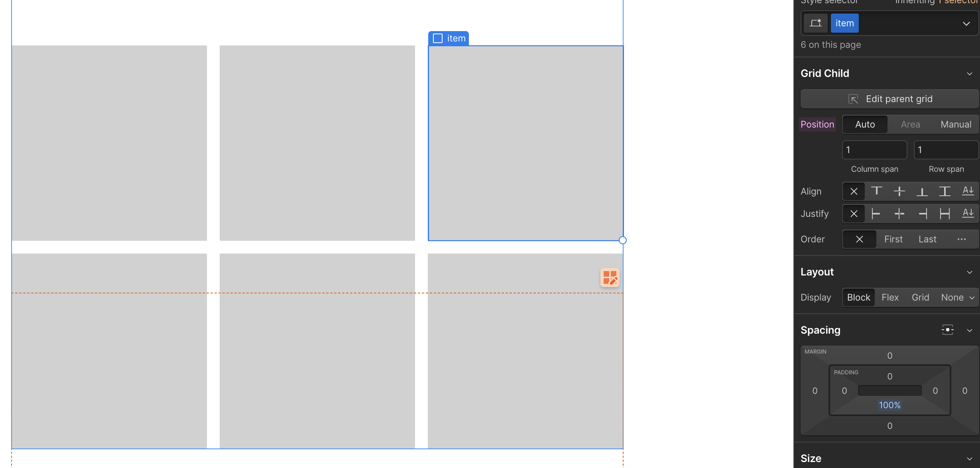Collapse the Grid Child section
The height and width of the screenshot is (468, 980).
969,74
